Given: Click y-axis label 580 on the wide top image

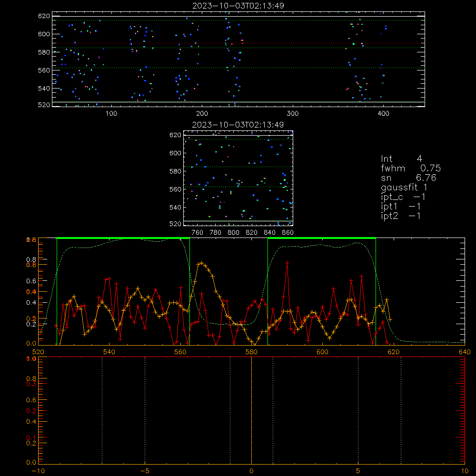Looking at the screenshot, I should pos(44,52).
